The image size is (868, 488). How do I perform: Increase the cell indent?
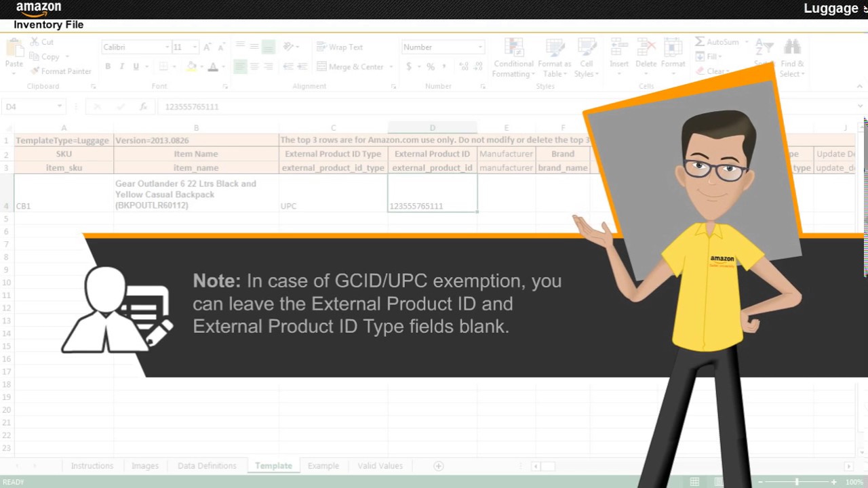[302, 66]
